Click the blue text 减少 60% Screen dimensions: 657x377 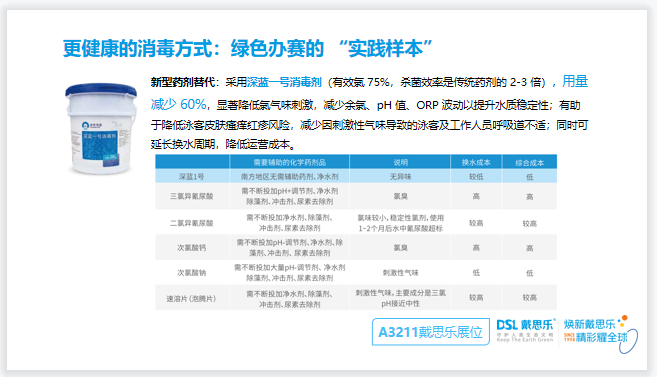tap(178, 104)
